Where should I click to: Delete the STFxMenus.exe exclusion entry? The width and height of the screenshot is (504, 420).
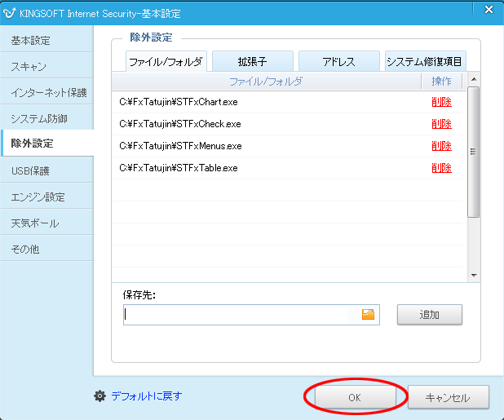(x=442, y=146)
